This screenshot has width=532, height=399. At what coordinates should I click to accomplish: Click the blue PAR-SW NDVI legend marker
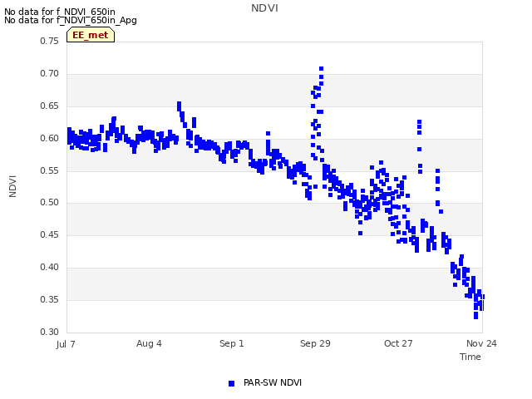click(x=231, y=383)
